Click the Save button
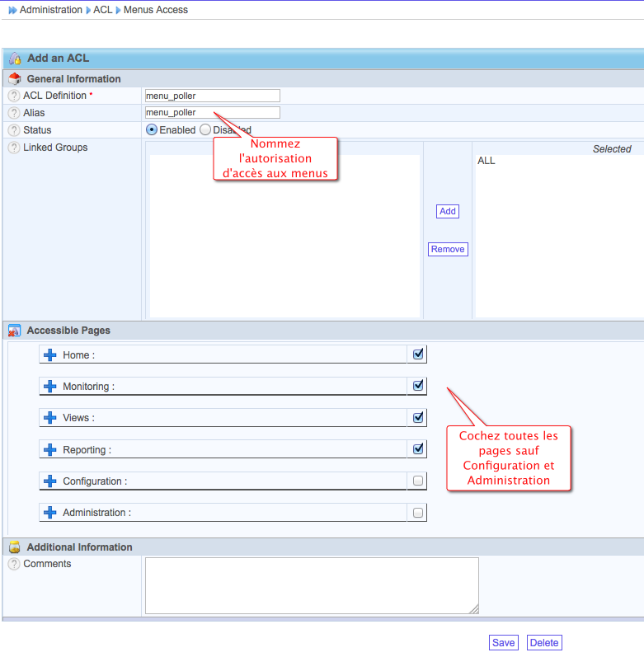 click(x=503, y=643)
